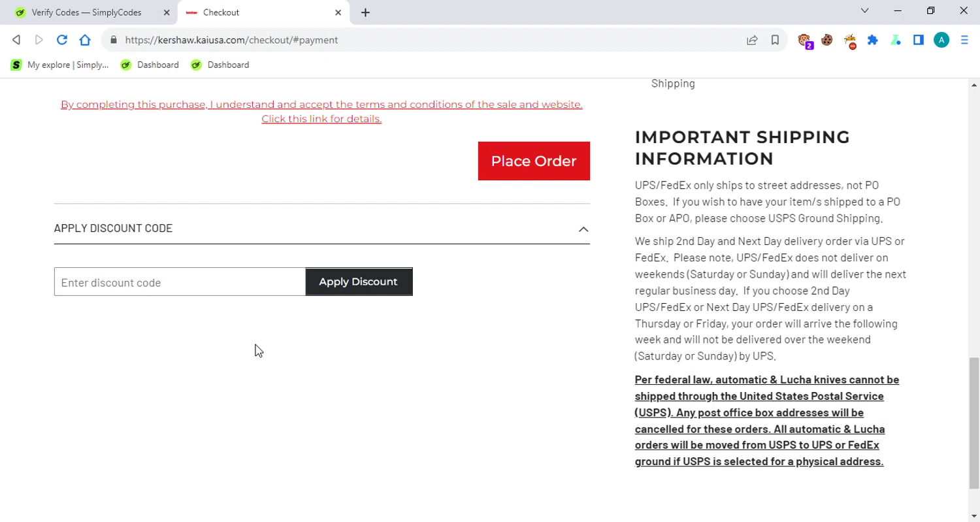The height and width of the screenshot is (522, 980).
Task: Open the puzzle-piece extensions menu
Action: [x=873, y=40]
